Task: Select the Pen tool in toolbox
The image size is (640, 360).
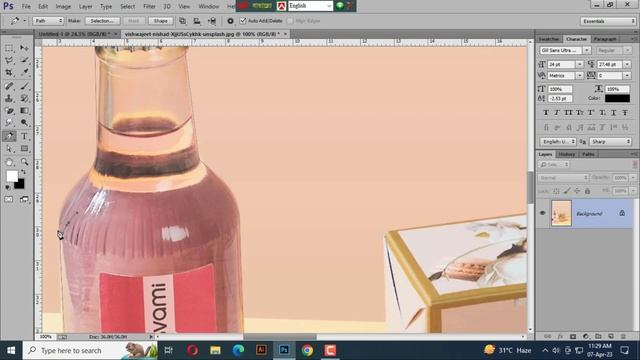Action: click(9, 136)
